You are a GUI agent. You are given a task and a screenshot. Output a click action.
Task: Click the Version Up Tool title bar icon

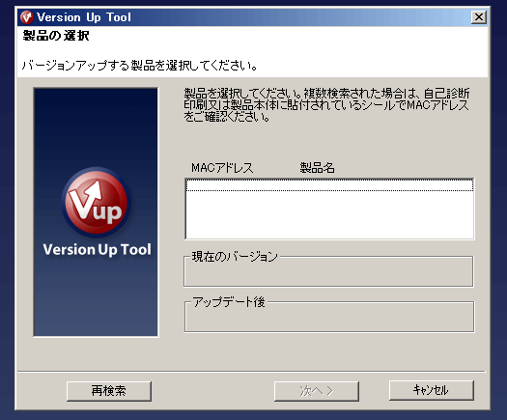pos(27,17)
